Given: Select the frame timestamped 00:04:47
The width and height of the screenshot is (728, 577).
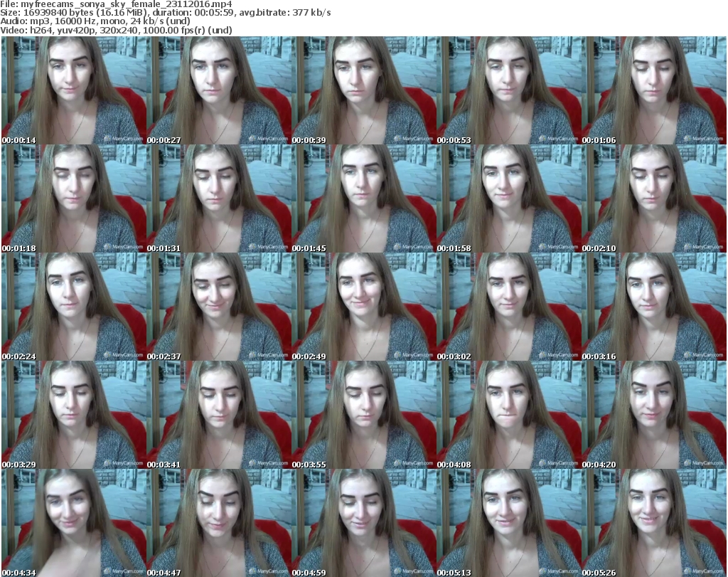Looking at the screenshot, I should click(219, 523).
